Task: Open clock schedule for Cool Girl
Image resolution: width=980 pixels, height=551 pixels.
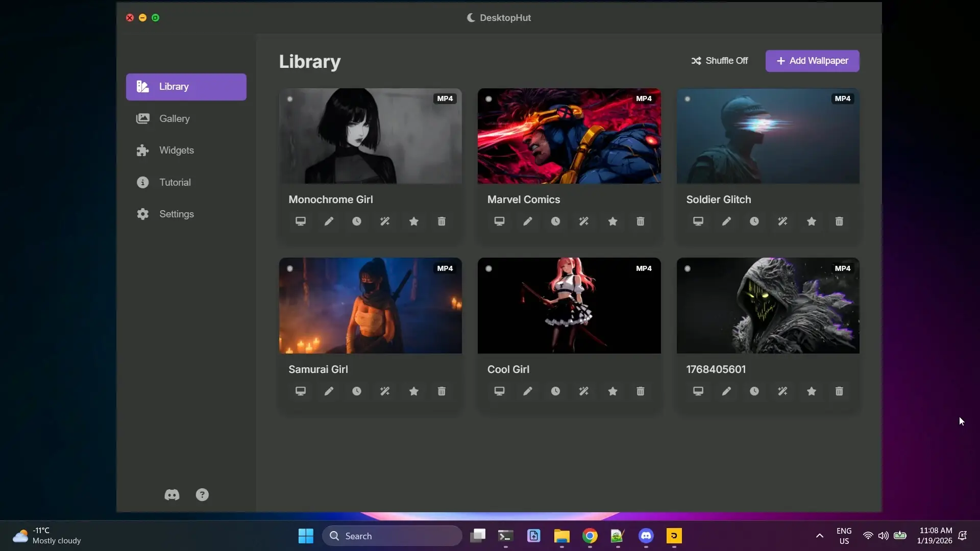Action: point(555,391)
